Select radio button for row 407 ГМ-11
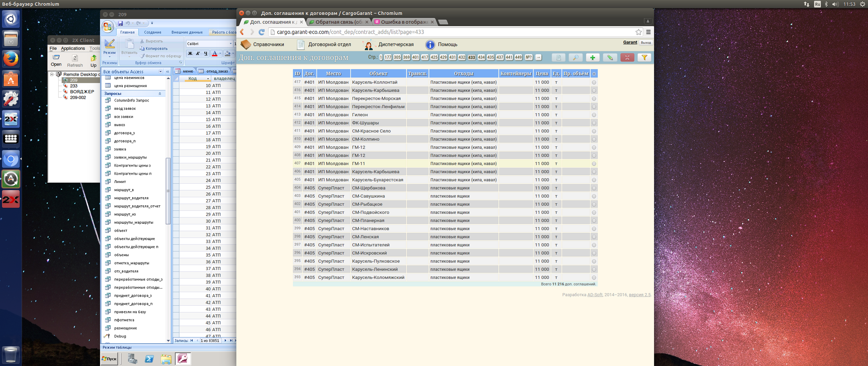 594,164
